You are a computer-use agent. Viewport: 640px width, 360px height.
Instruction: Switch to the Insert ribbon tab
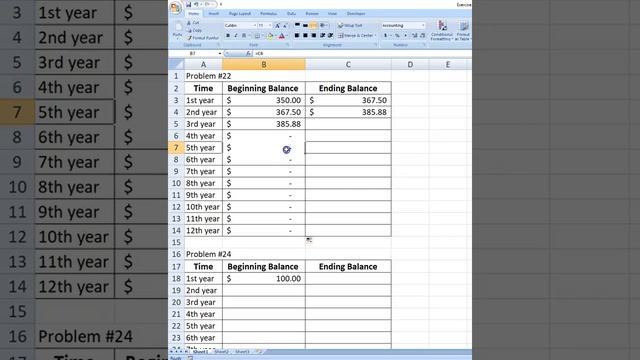pos(213,13)
